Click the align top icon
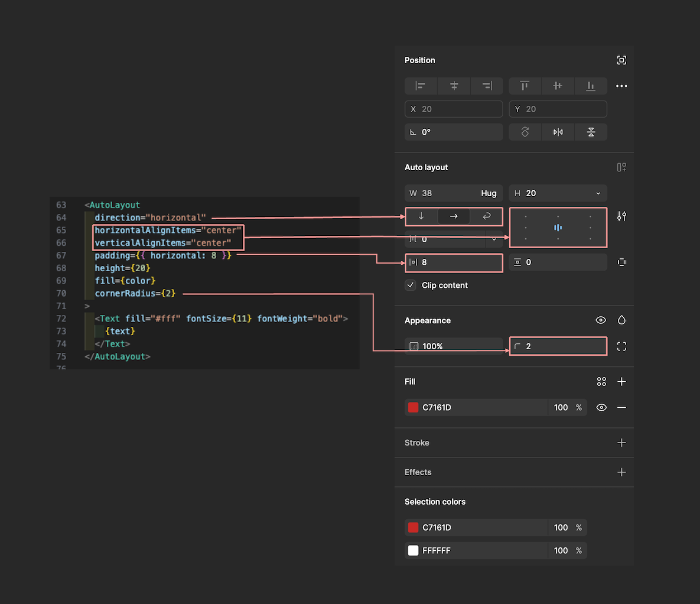Viewport: 700px width, 604px height. (525, 86)
